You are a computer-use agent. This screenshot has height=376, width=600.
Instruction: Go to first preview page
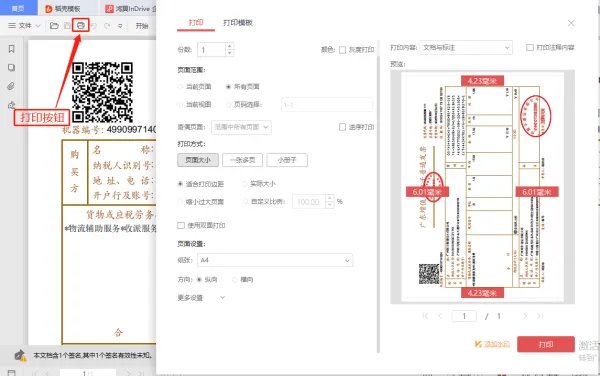(425, 316)
